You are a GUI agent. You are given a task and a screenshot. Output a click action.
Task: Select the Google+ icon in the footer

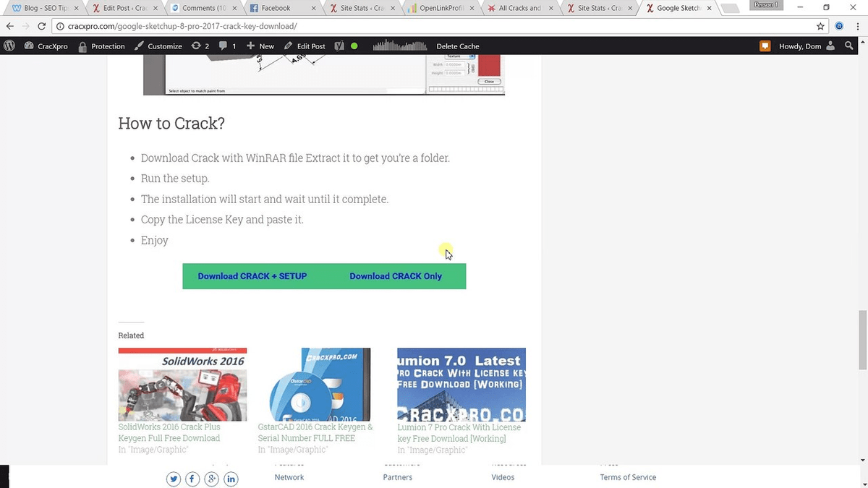coord(211,479)
